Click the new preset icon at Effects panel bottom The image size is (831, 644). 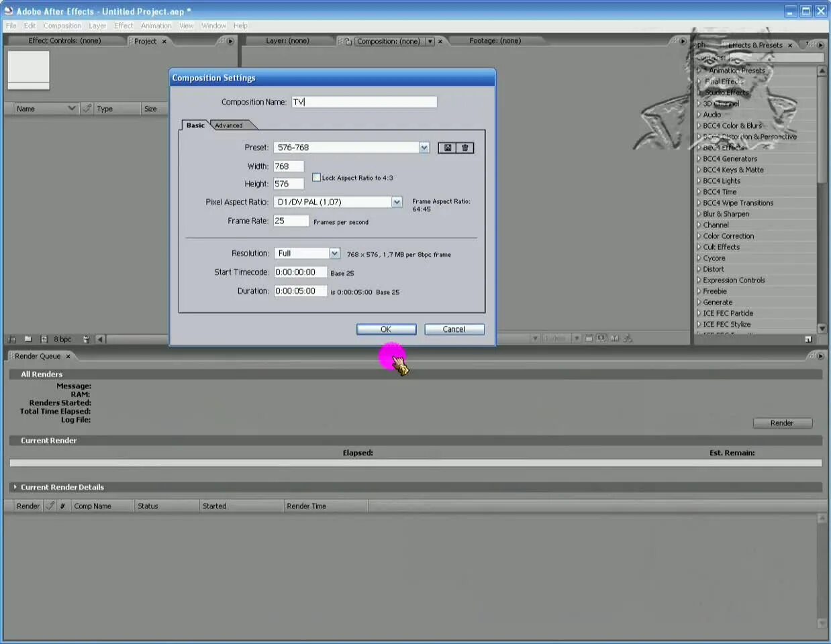[808, 339]
